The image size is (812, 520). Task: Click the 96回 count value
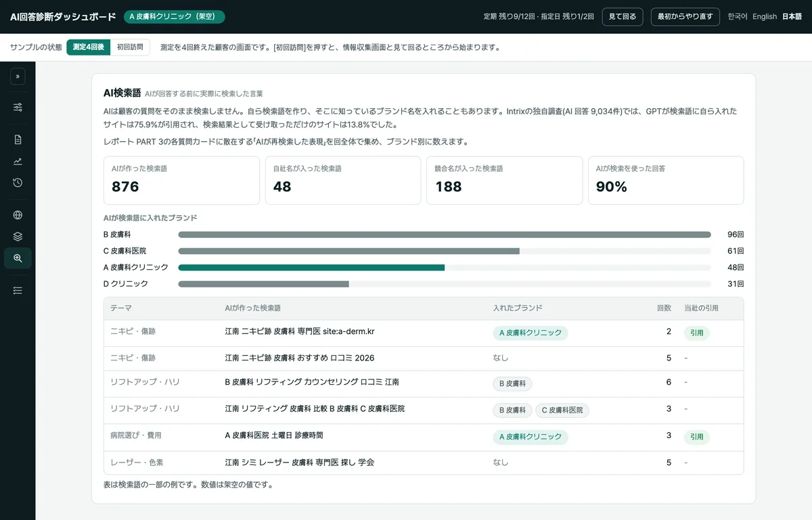[736, 235]
